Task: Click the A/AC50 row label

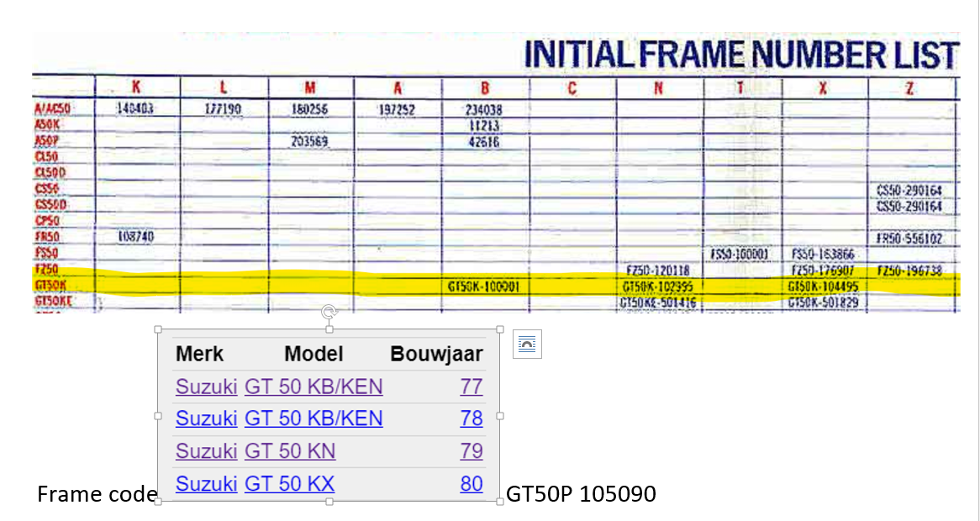Action: tap(52, 109)
